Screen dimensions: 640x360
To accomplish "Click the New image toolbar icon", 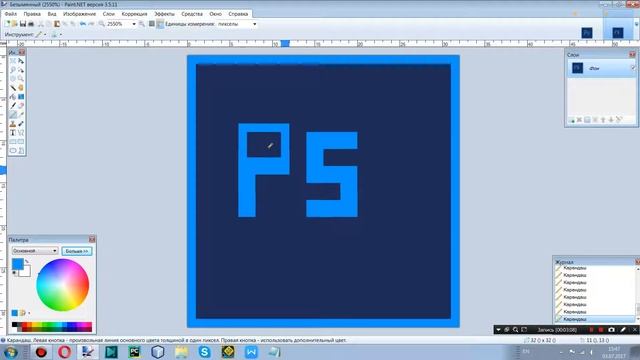I will pos(7,24).
